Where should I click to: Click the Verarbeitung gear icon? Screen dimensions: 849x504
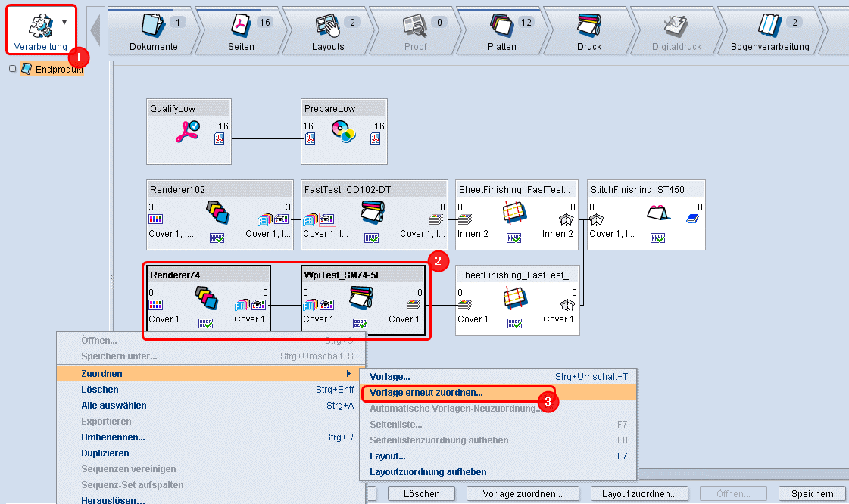41,26
